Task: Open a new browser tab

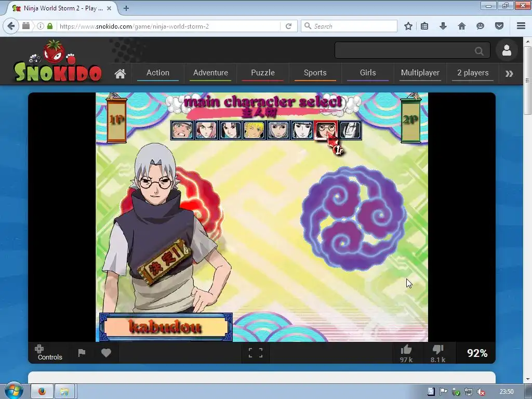Action: 126,8
